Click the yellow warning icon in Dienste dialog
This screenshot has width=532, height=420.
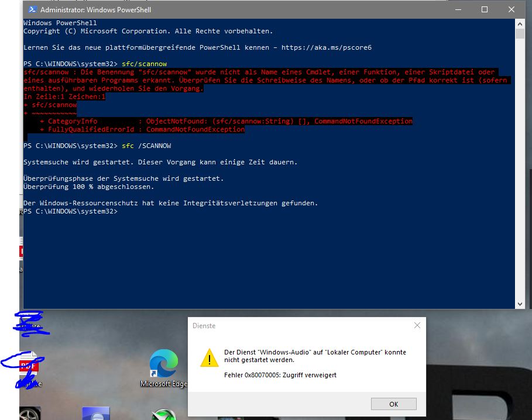tap(210, 357)
